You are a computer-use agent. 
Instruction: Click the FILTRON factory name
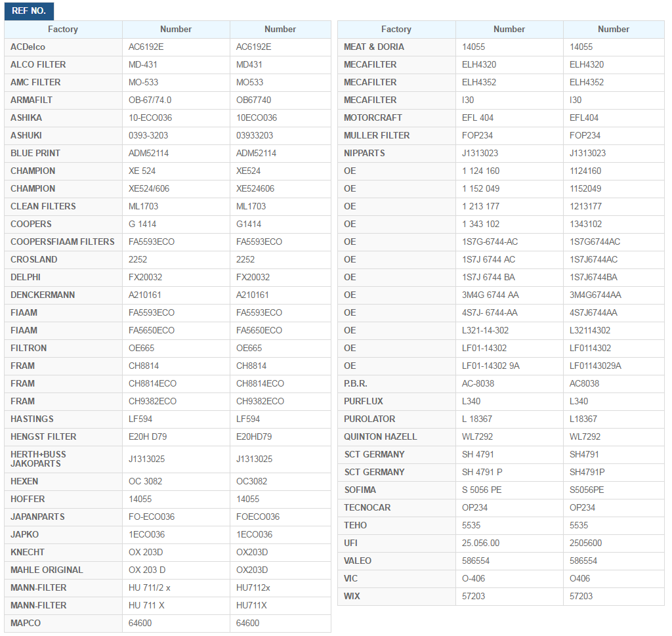[29, 348]
